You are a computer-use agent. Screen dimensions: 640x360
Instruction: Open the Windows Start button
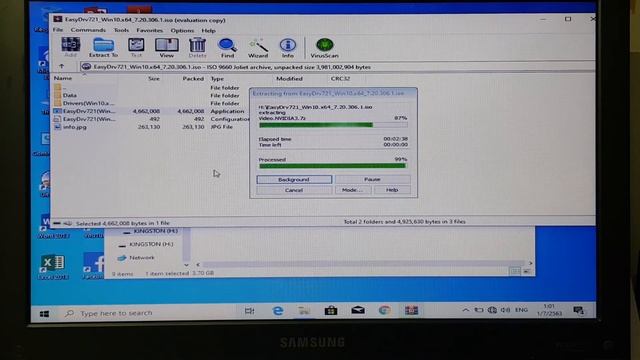(44, 313)
